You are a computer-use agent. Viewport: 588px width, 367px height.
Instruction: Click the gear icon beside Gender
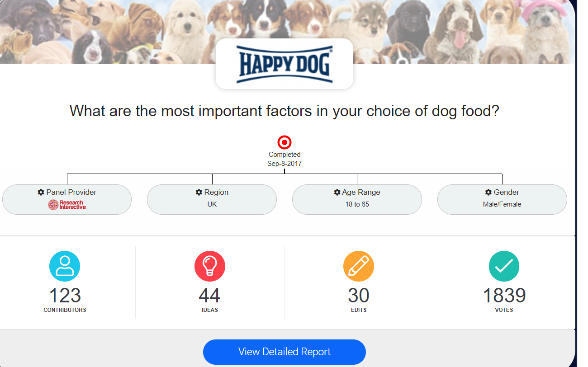pyautogui.click(x=488, y=192)
